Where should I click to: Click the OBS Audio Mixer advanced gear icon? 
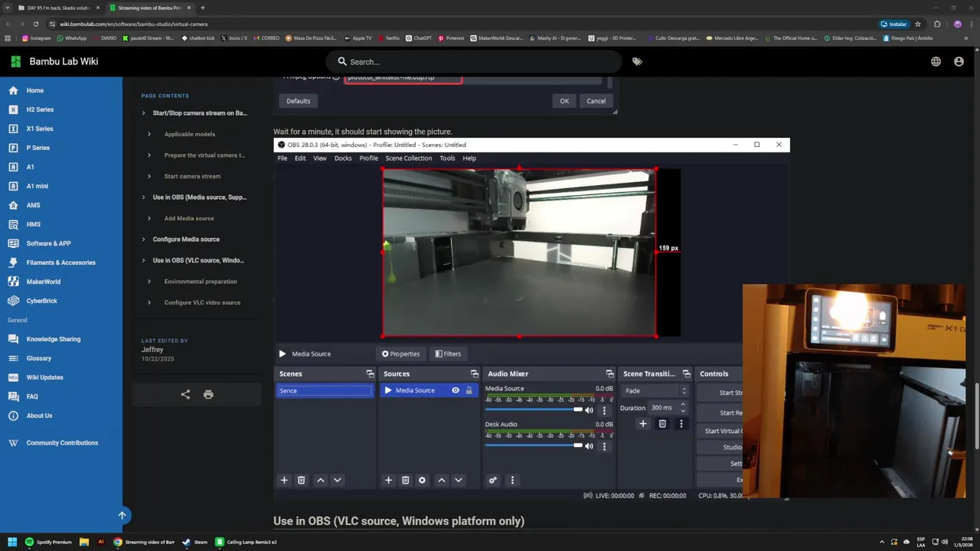pos(493,480)
